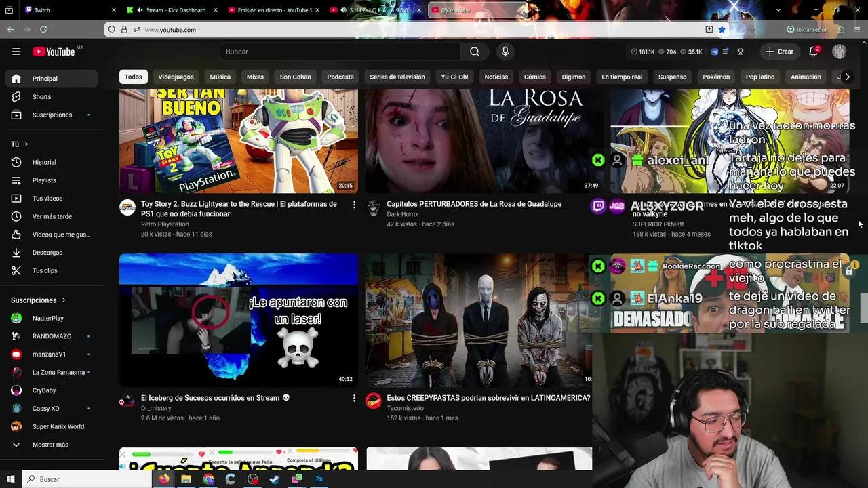The height and width of the screenshot is (488, 868).
Task: Open Shorts in the sidebar
Action: click(x=52, y=97)
